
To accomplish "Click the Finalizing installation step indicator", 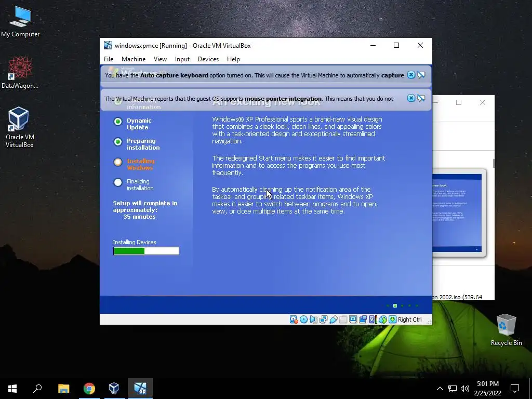I will [118, 182].
